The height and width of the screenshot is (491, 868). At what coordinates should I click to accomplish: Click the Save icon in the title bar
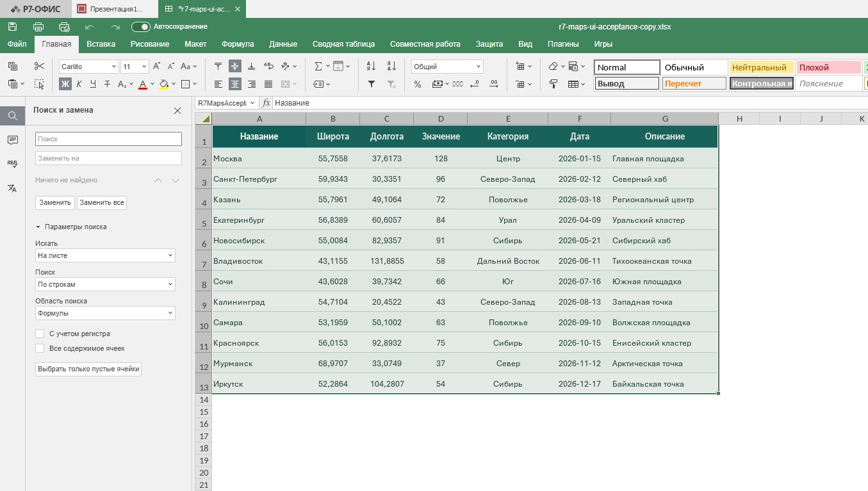[x=12, y=27]
